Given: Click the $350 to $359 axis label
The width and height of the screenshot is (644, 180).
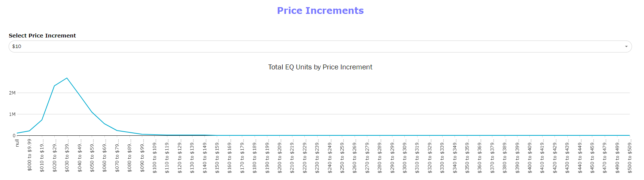Looking at the screenshot, I should pos(467,155).
